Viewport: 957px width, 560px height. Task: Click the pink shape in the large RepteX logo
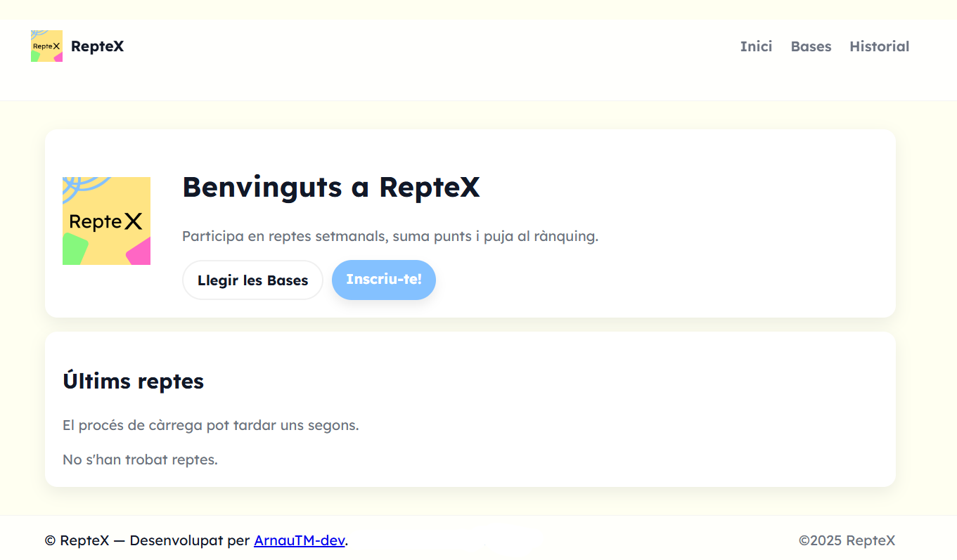pyautogui.click(x=140, y=252)
